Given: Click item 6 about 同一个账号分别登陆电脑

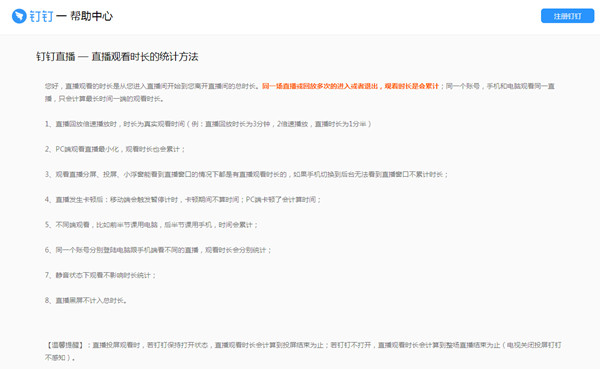Looking at the screenshot, I should [158, 250].
